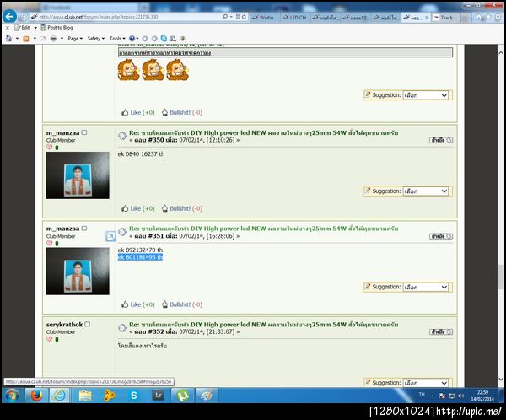
Task: Open Suggestion dropdown under the monkey emoticons
Action: pos(426,95)
